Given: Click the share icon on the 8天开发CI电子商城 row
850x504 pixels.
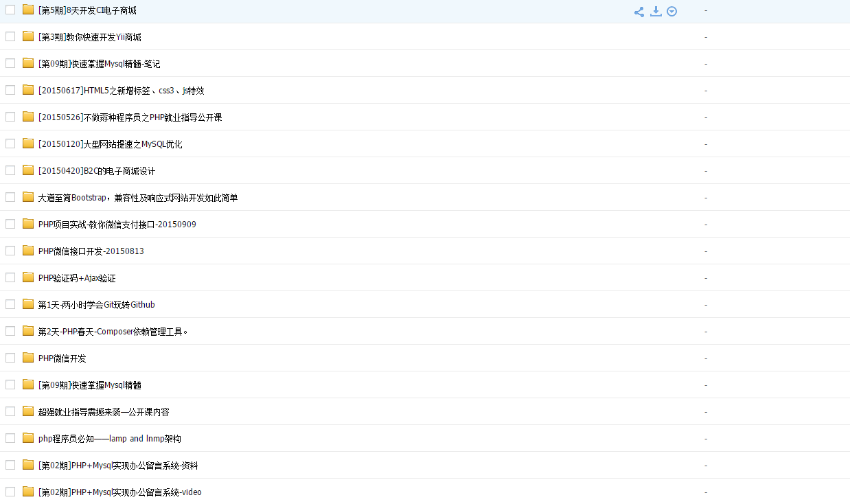Looking at the screenshot, I should [639, 12].
